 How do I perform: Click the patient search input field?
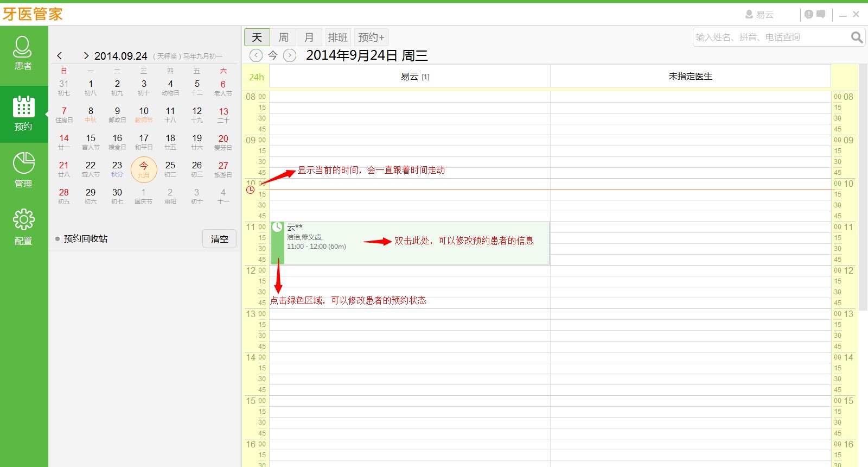click(770, 37)
